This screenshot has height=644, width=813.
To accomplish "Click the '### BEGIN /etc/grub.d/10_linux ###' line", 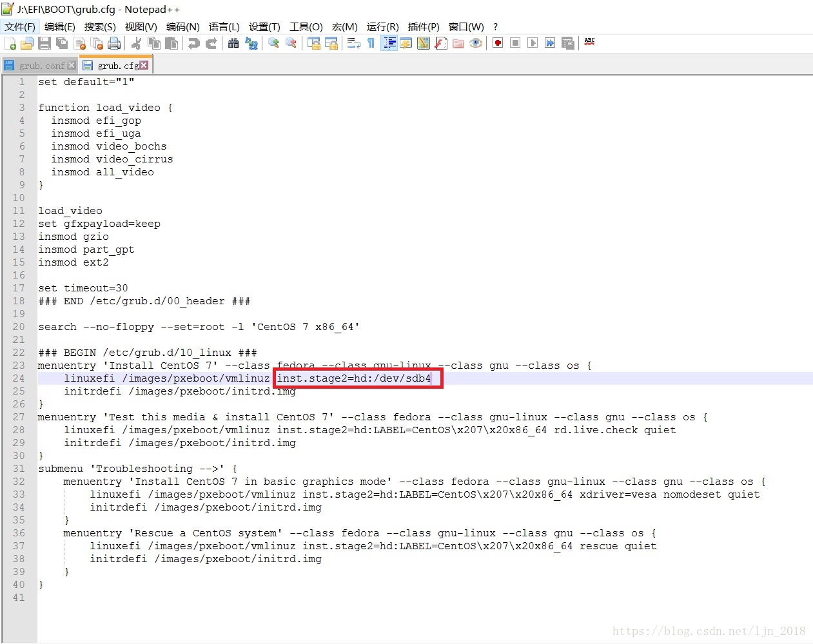I will click(x=148, y=353).
